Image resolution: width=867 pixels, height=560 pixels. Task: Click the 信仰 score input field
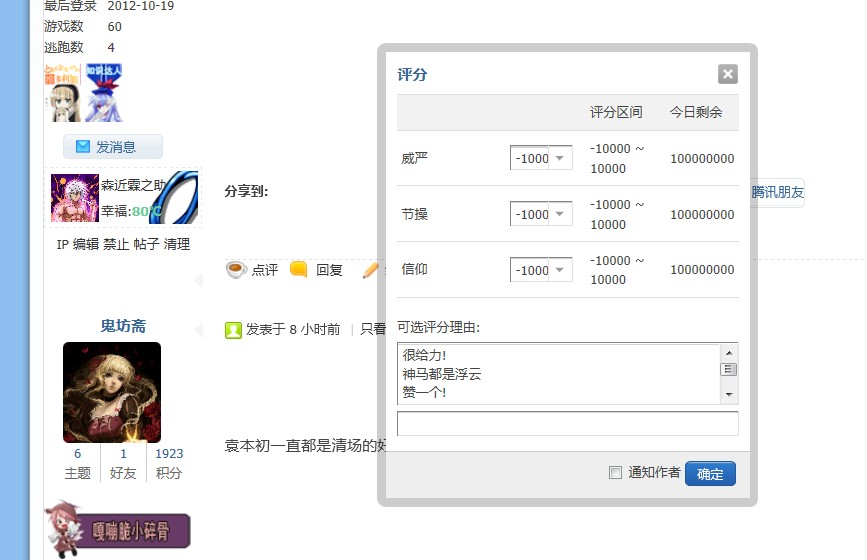coord(530,270)
